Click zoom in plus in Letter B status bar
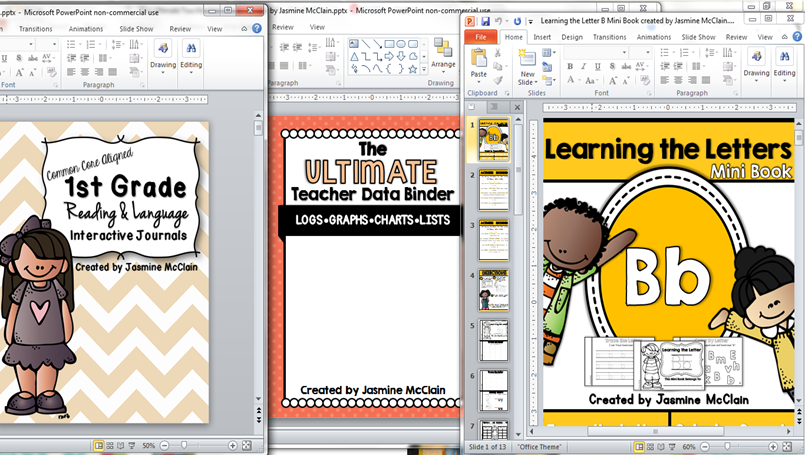 [773, 447]
